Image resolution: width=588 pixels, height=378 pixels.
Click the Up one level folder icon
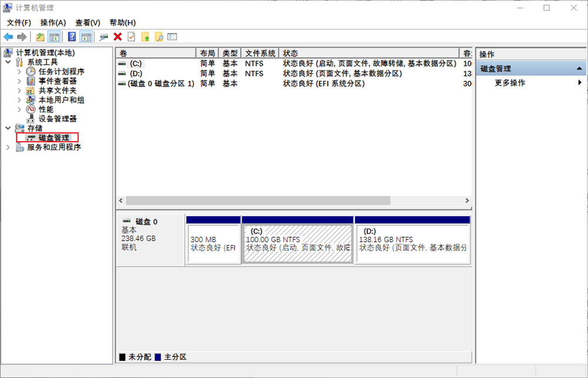click(x=40, y=37)
